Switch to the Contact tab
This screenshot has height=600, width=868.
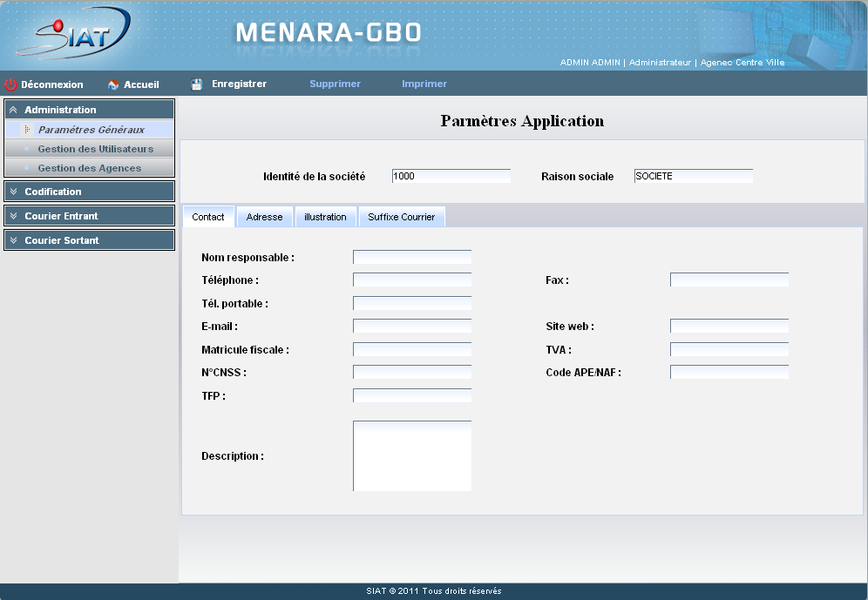[208, 217]
